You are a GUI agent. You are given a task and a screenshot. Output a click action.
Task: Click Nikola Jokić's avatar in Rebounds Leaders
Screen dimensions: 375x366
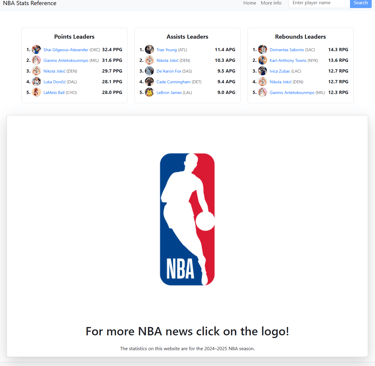pyautogui.click(x=263, y=82)
